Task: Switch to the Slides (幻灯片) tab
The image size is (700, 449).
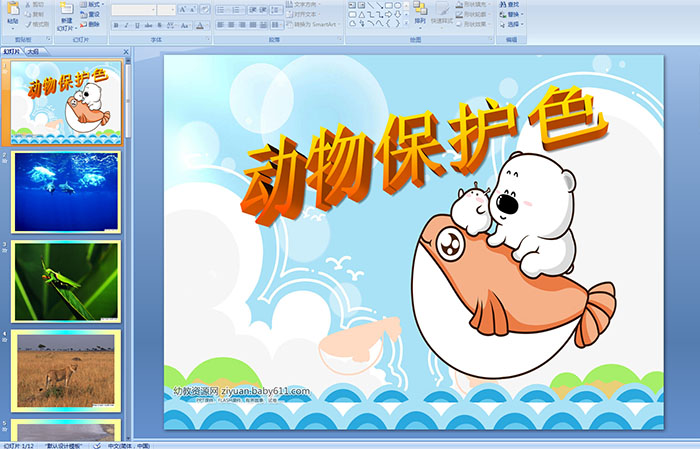Action: [x=11, y=51]
